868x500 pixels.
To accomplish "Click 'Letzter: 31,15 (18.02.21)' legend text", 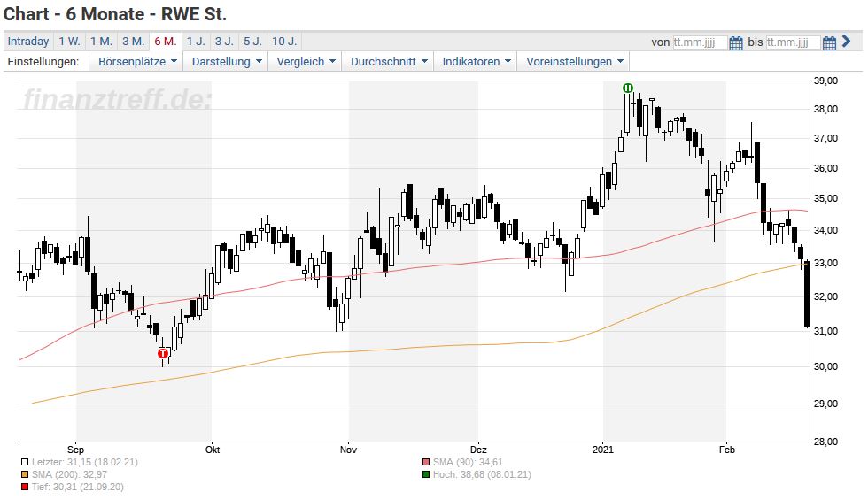I will 85,462.
